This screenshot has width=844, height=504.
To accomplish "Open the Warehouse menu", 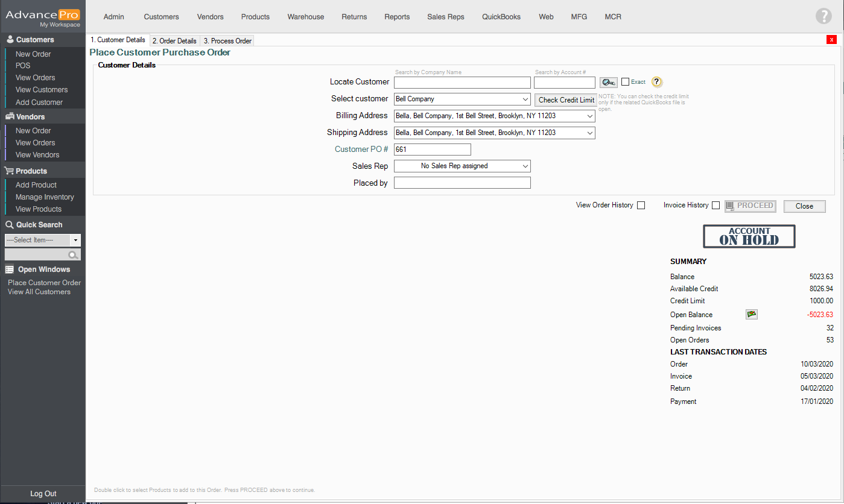I will point(305,17).
